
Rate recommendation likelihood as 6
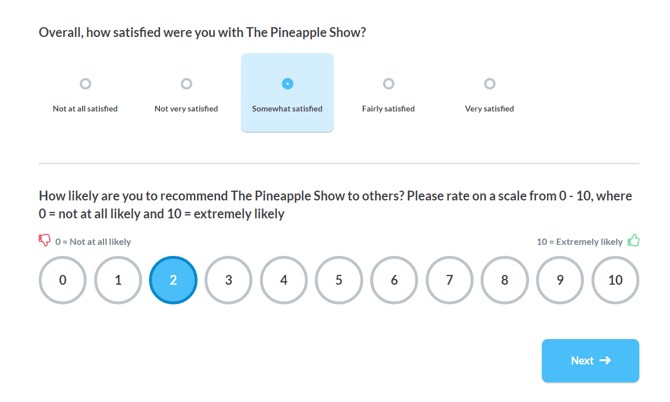click(x=394, y=280)
